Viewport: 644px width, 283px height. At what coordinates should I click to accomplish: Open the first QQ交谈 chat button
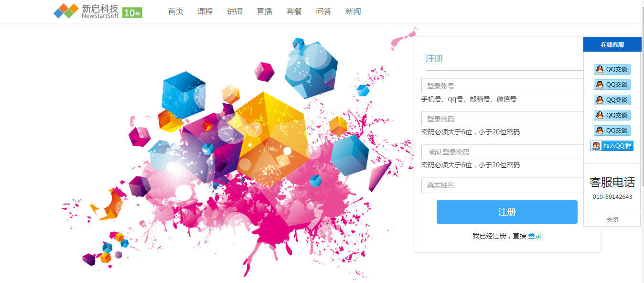click(x=612, y=69)
